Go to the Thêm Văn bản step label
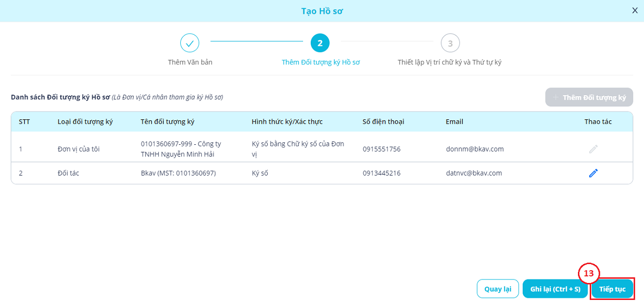644x305 pixels. coord(190,62)
